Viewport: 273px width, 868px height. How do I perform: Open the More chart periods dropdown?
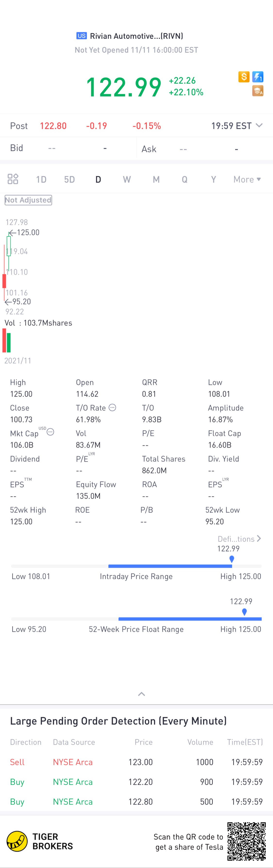click(247, 179)
